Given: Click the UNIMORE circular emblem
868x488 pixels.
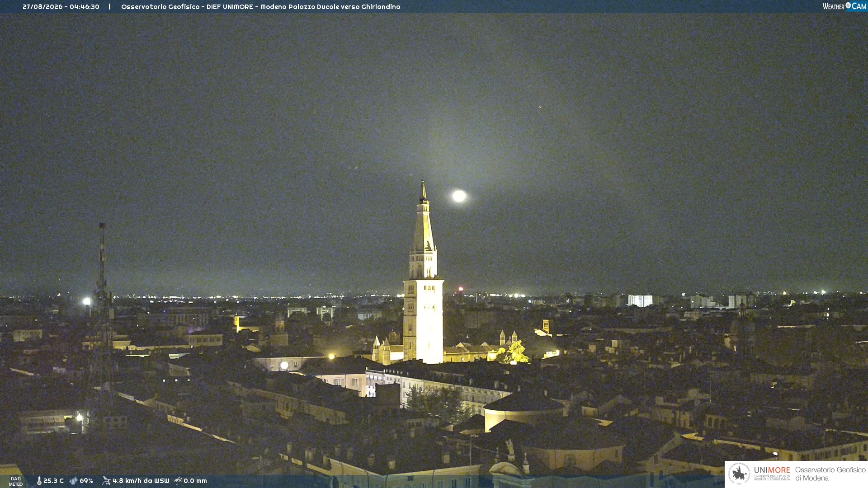Looking at the screenshot, I should point(740,474).
